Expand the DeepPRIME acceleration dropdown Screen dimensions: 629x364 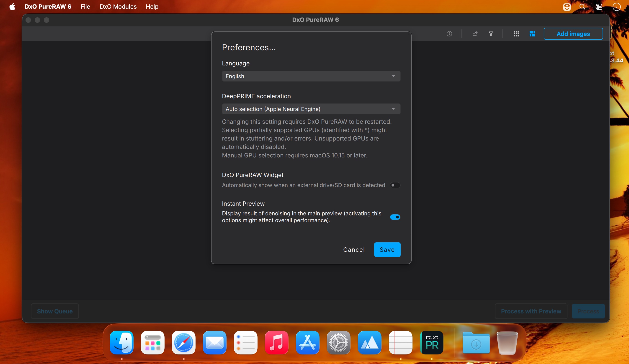(311, 109)
